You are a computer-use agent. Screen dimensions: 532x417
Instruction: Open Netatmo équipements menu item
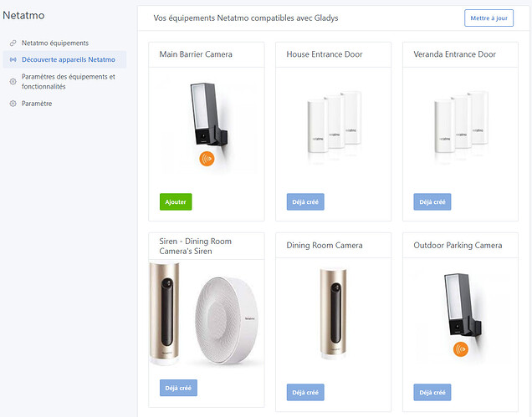tap(55, 43)
